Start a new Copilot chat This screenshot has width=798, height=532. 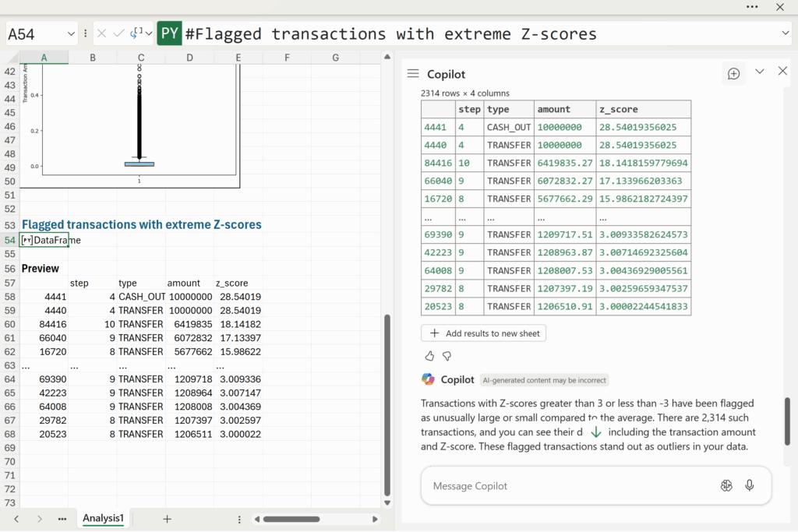(x=733, y=73)
